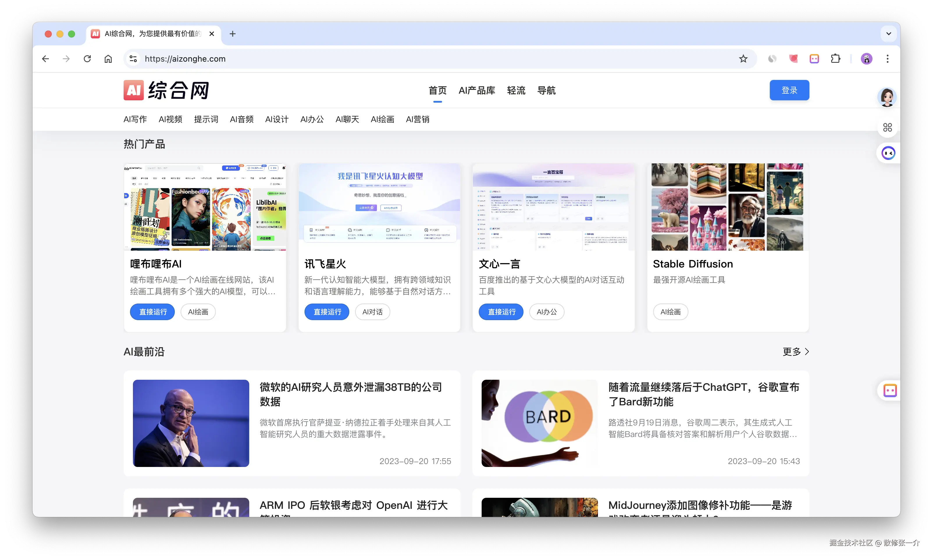Click the pink extension icon in the toolbar

[793, 58]
